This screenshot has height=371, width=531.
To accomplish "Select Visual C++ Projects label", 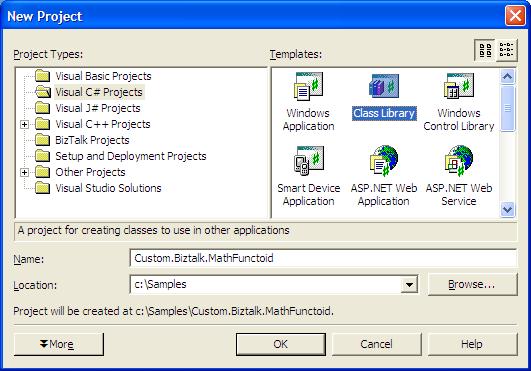I will tap(103, 124).
